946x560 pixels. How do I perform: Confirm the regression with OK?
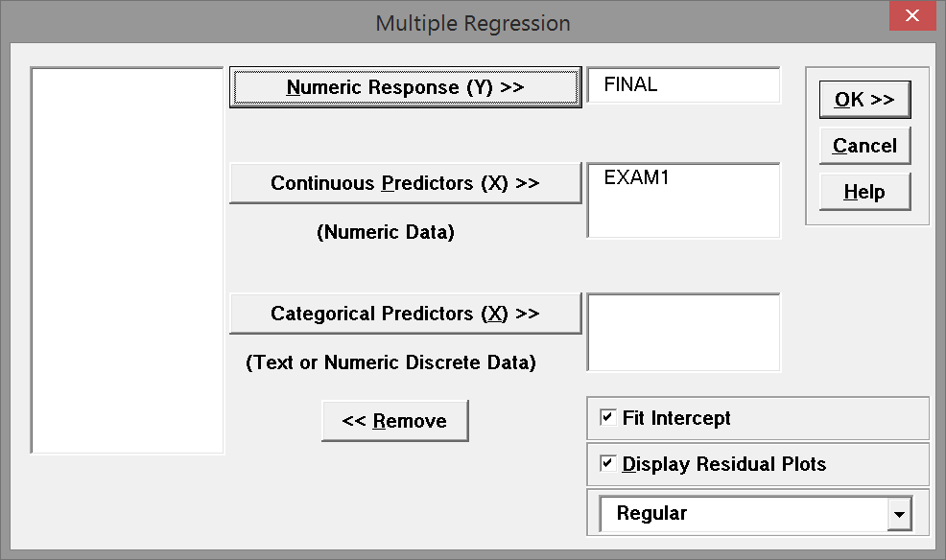863,98
